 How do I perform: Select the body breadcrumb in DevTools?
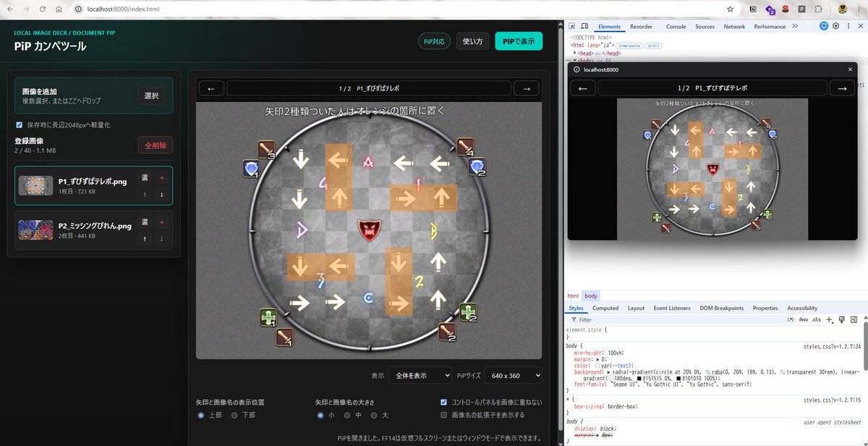coord(591,296)
